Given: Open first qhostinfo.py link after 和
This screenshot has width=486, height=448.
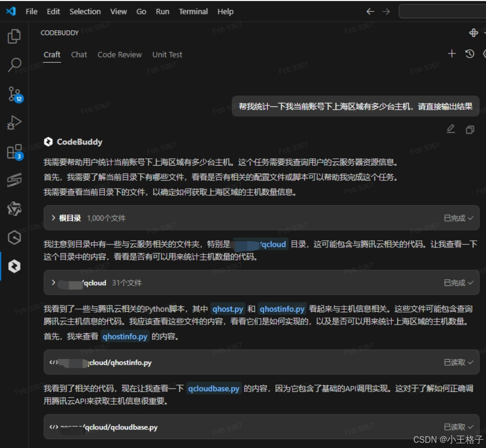Looking at the screenshot, I should (282, 309).
